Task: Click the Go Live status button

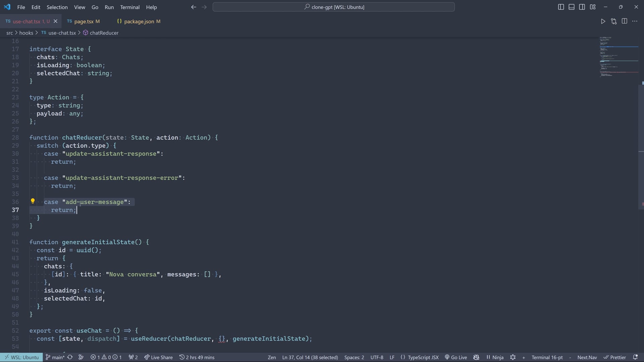Action: click(456, 357)
